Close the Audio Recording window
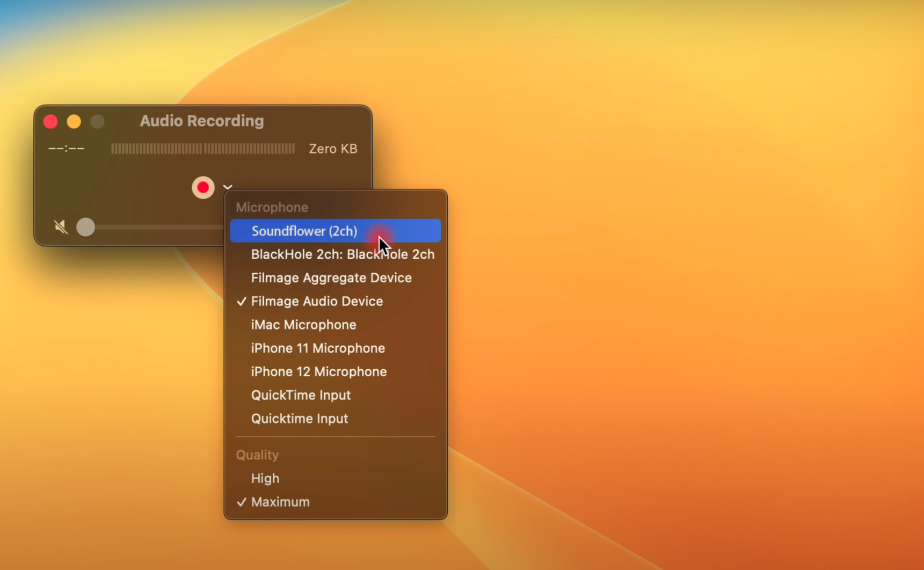Viewport: 924px width, 570px height. (x=50, y=122)
